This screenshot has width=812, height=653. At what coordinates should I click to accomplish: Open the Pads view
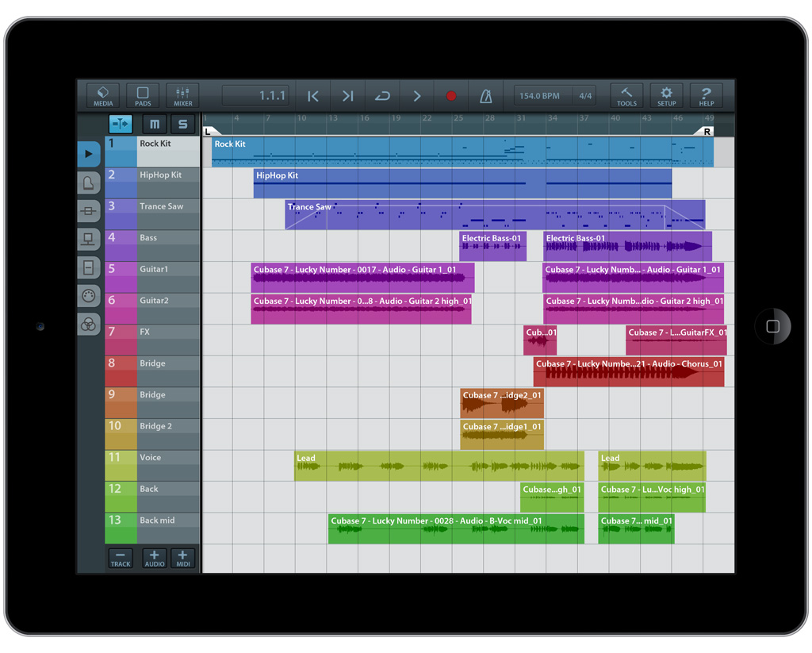click(x=143, y=95)
